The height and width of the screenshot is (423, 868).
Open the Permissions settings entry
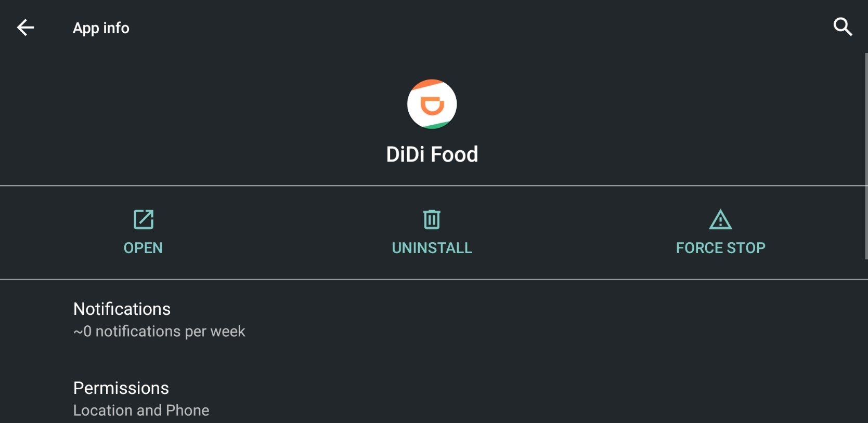pyautogui.click(x=434, y=399)
